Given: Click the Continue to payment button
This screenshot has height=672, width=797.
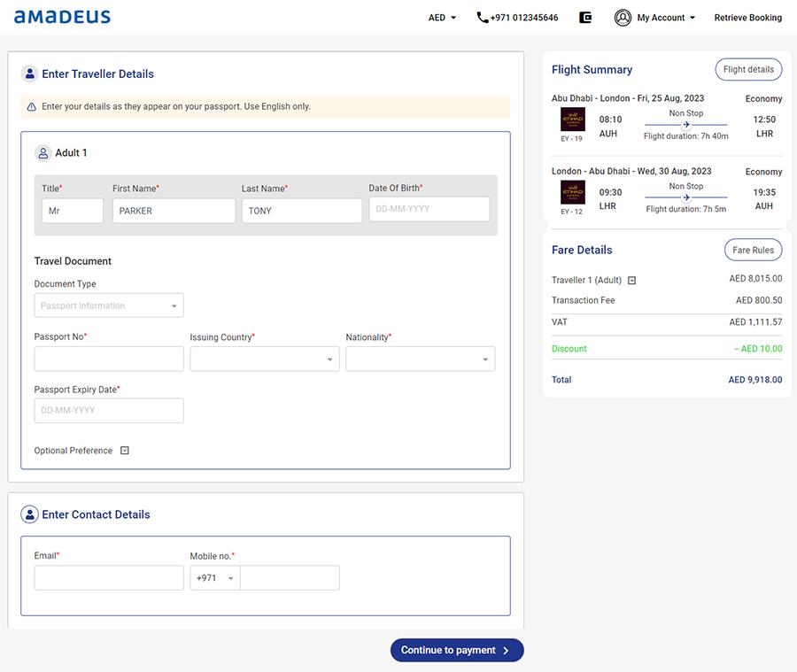Looking at the screenshot, I should click(456, 649).
